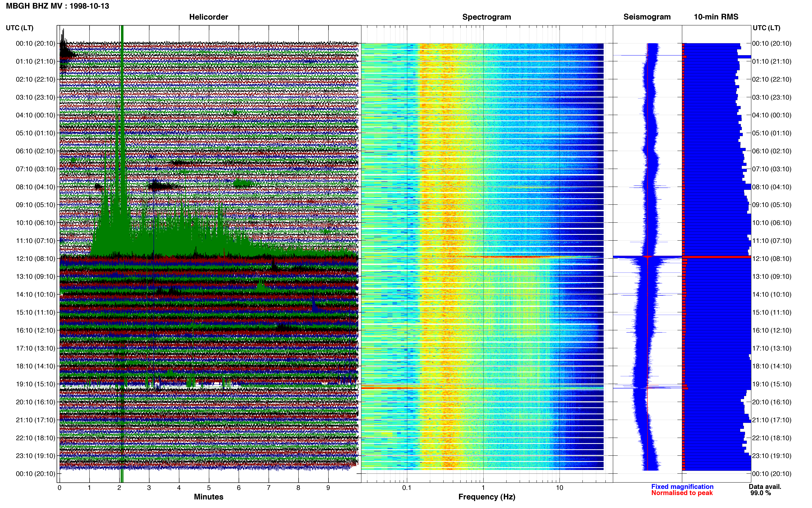Click the 'Minutes' axis title under the helicorder

click(x=209, y=497)
